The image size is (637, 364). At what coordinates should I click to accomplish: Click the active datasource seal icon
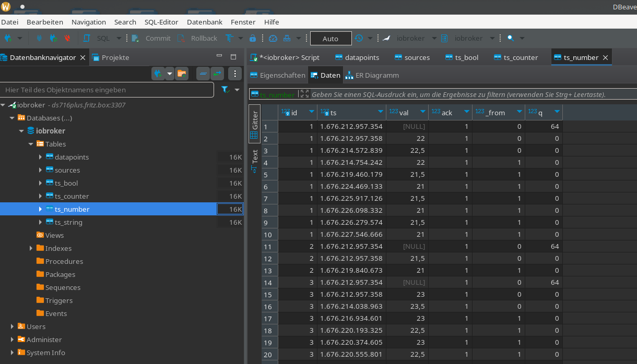pos(386,38)
